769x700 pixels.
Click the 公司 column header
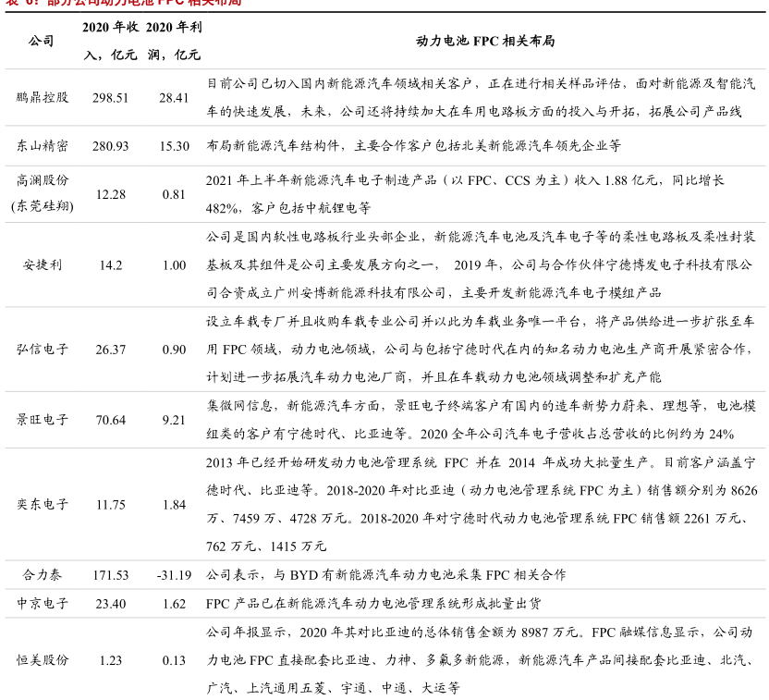pos(42,41)
